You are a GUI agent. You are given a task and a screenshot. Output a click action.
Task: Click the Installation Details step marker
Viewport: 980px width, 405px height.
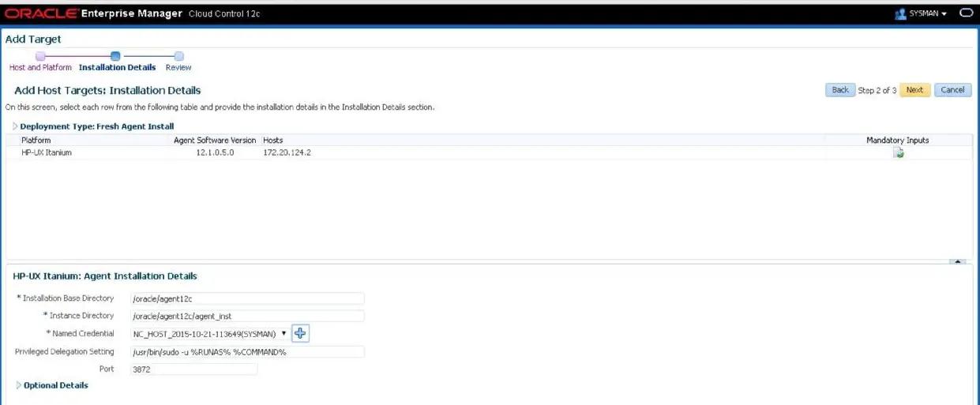click(x=116, y=56)
